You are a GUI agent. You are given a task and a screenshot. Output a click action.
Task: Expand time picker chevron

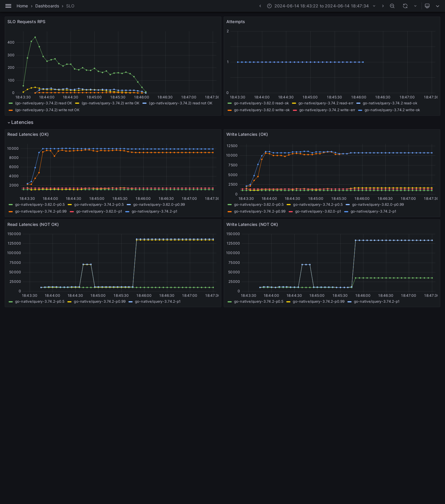click(x=374, y=6)
